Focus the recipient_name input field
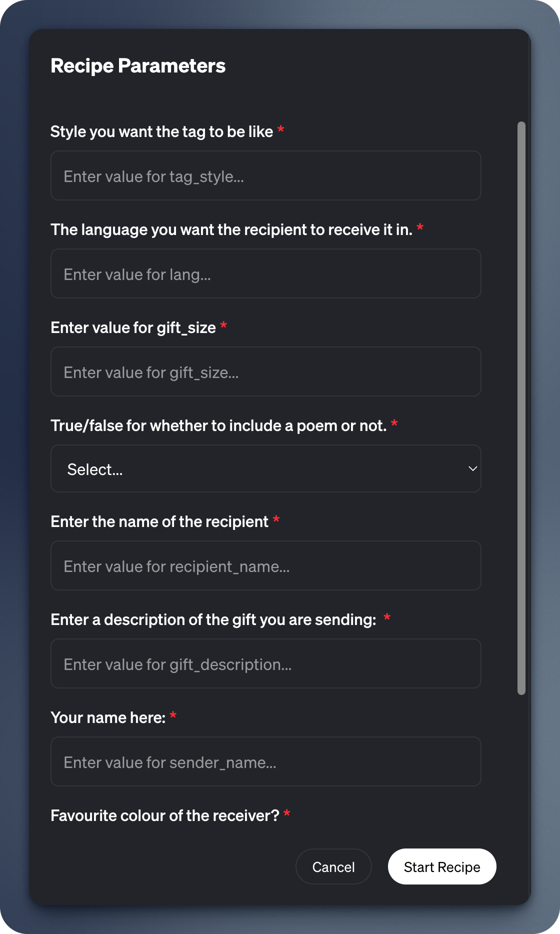The height and width of the screenshot is (934, 560). coord(265,566)
